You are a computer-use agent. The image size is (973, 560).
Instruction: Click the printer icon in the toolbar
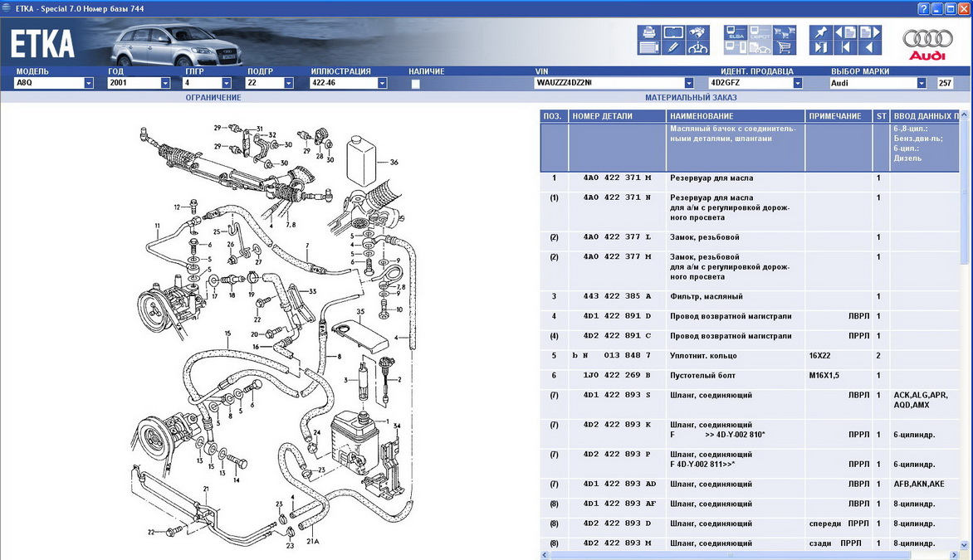coord(648,33)
